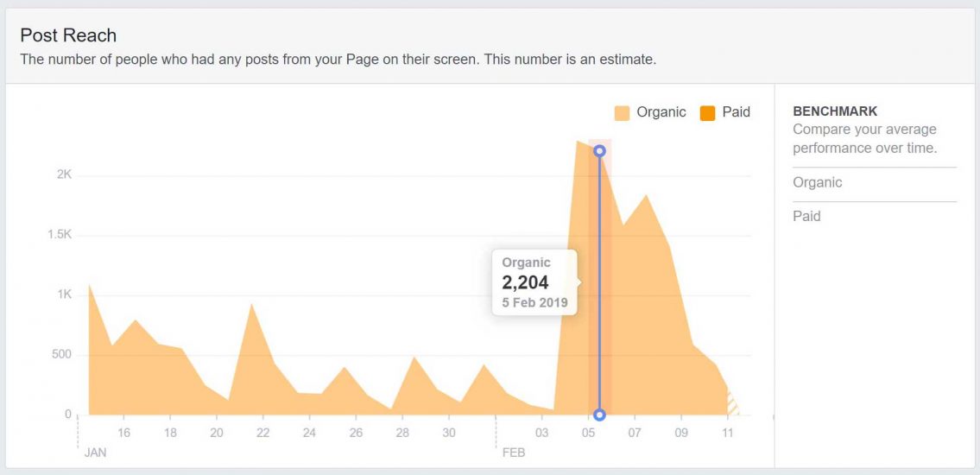
Task: Click the 11 date label on the x-axis
Action: pos(728,434)
